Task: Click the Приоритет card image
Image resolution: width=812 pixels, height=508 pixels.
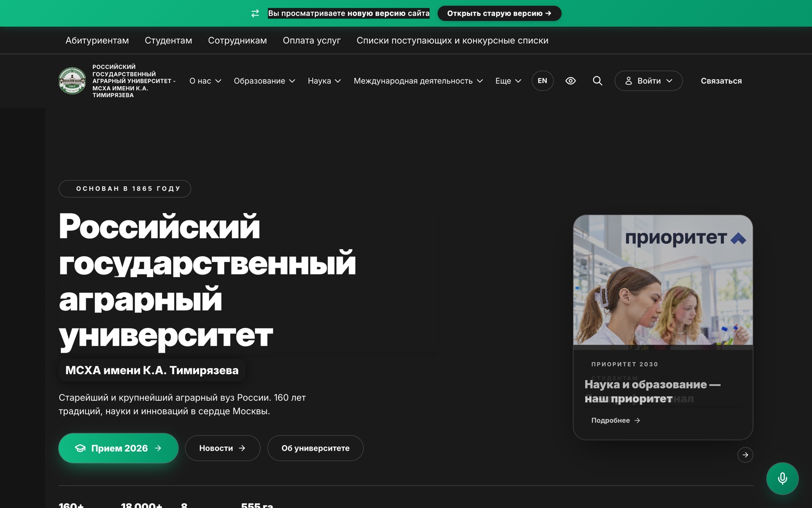Action: click(x=663, y=280)
